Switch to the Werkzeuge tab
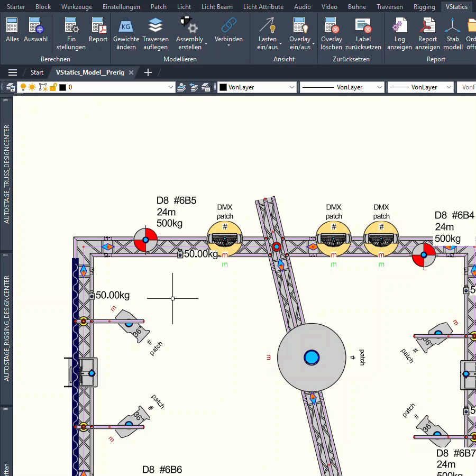Image resolution: width=476 pixels, height=476 pixels. [x=77, y=7]
